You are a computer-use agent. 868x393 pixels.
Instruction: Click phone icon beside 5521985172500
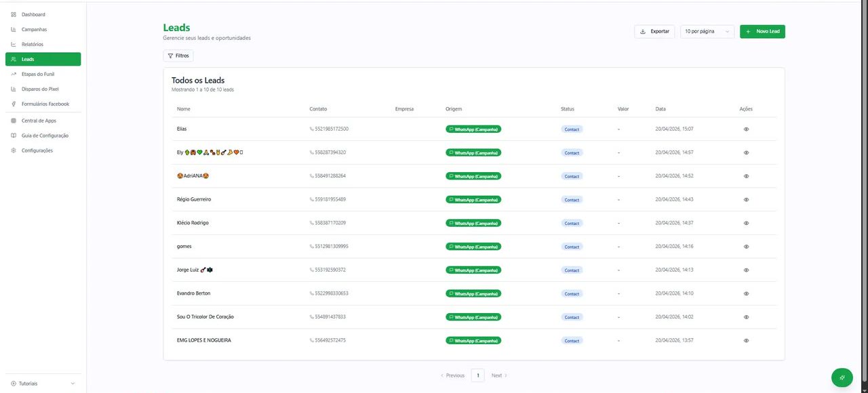(x=312, y=129)
